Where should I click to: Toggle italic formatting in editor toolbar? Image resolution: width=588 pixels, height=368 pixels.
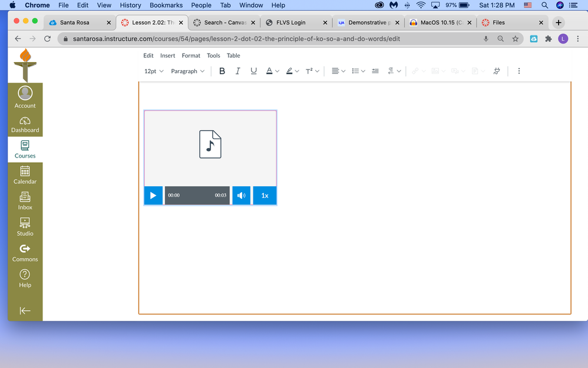click(237, 71)
